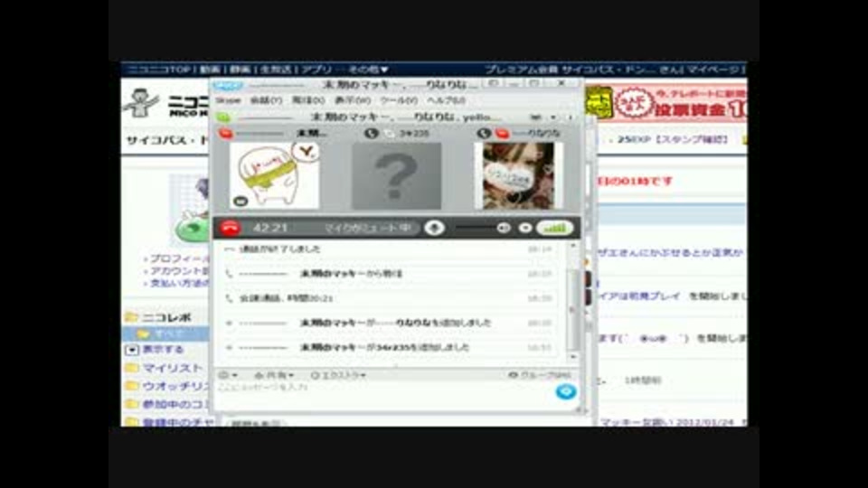Open ウオッチリスト folder in sidebar

coord(175,386)
